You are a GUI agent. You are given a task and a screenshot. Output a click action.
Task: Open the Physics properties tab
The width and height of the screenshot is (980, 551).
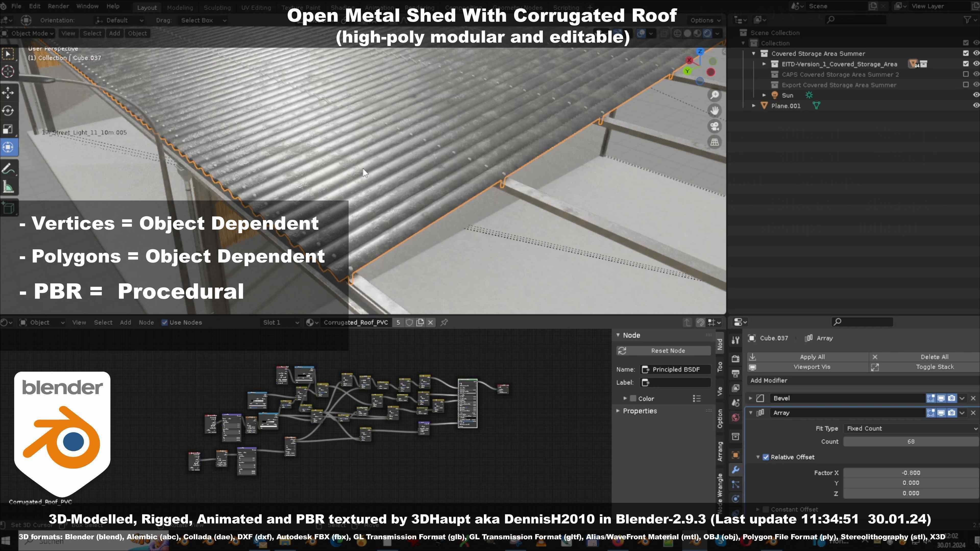pos(735,499)
